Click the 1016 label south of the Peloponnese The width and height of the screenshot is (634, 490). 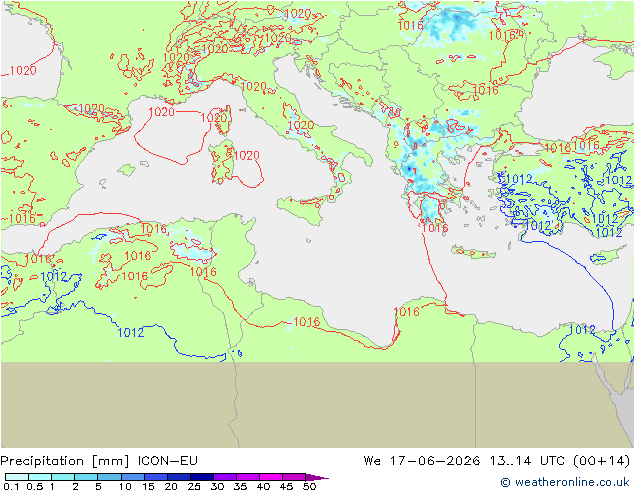(x=435, y=228)
